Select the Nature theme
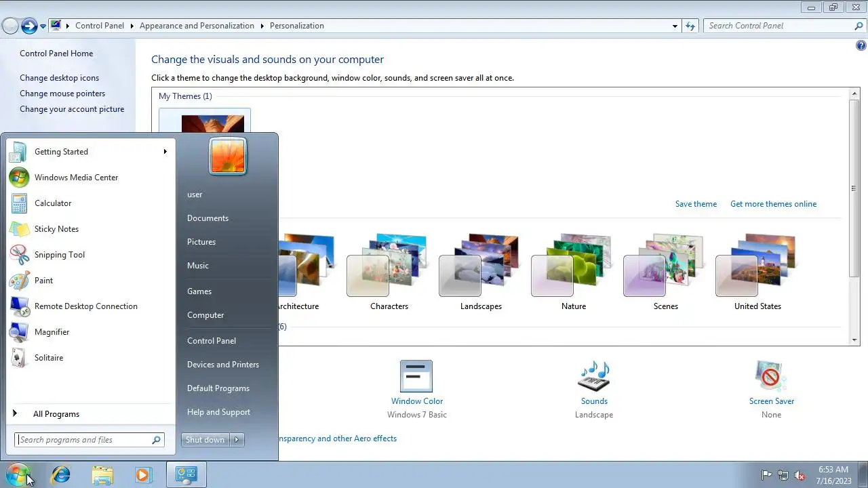The height and width of the screenshot is (488, 868). click(573, 271)
